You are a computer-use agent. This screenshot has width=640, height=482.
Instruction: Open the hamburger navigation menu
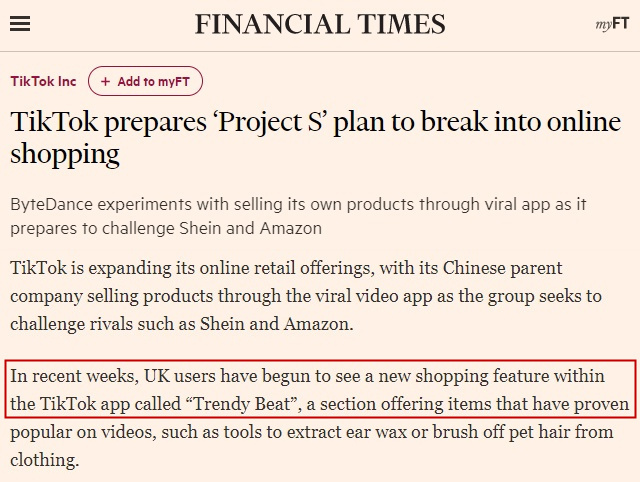pyautogui.click(x=20, y=24)
